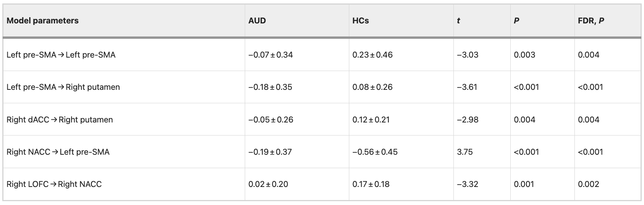This screenshot has height=205, width=644.
Task: Click the FDR P value 0.002
Action: (x=588, y=184)
